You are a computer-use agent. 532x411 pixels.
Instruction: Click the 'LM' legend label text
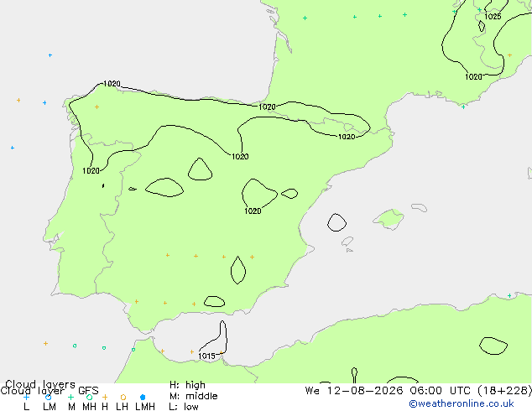[50, 407]
